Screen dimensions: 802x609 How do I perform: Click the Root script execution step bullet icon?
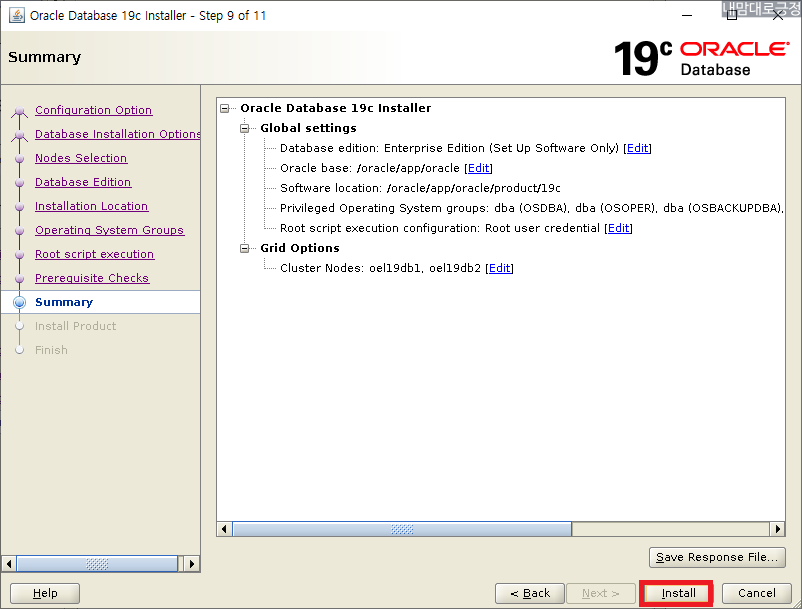click(19, 255)
